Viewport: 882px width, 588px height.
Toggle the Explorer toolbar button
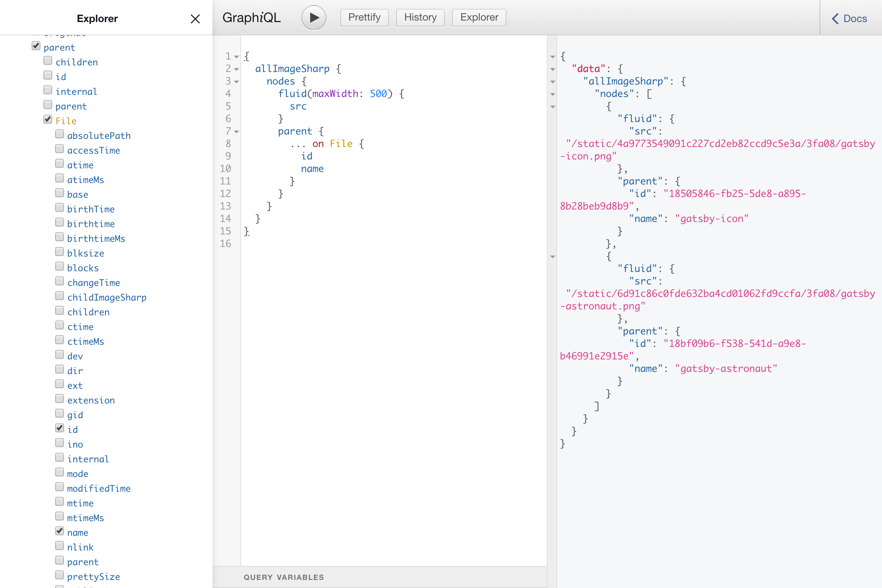coord(479,18)
